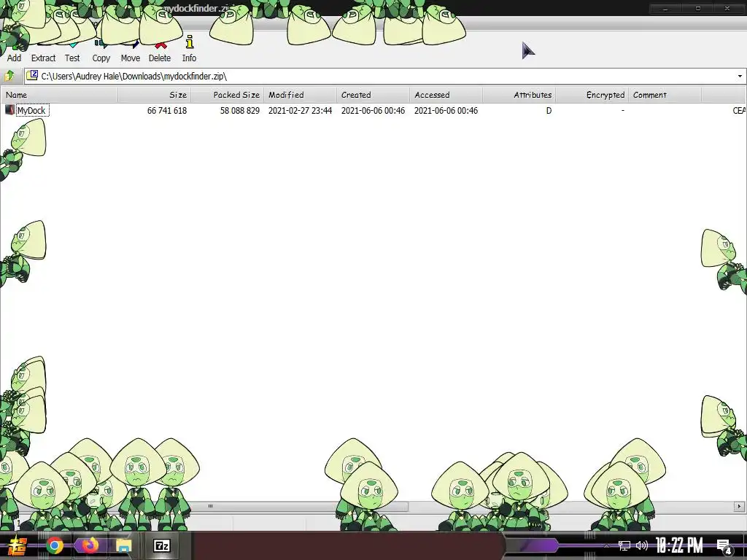Open the volume tray icon
The image size is (747, 560).
pos(642,545)
